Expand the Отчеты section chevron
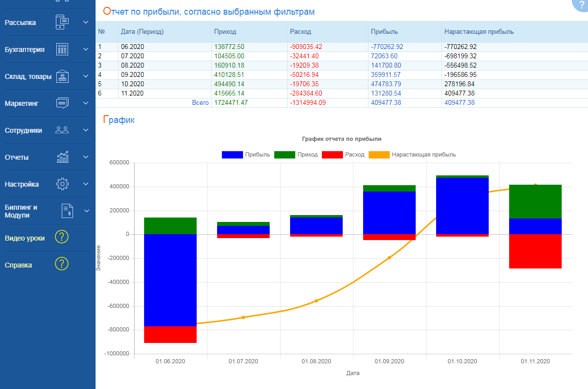The height and width of the screenshot is (389, 588). point(86,157)
